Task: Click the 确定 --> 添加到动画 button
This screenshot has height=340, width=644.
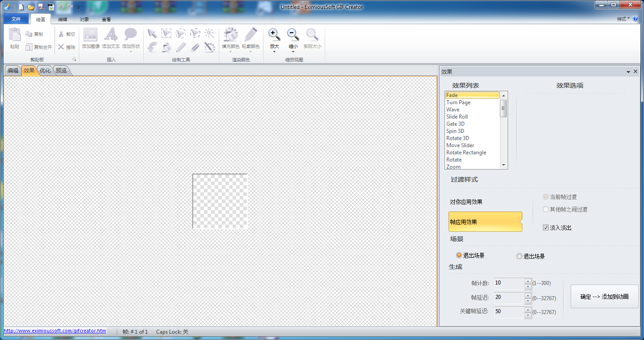Action: pos(605,297)
